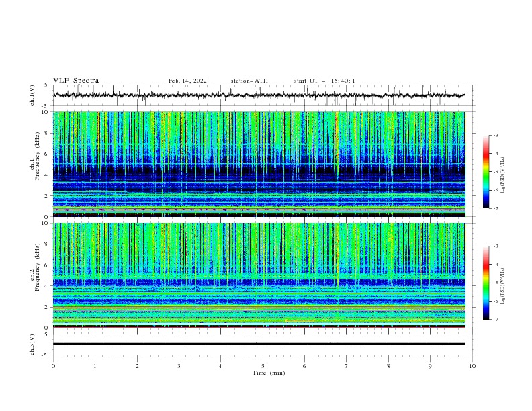The width and height of the screenshot is (532, 411).
Task: Click the ch.2 "Frequency (kHz)" axis label
Action: [37, 267]
